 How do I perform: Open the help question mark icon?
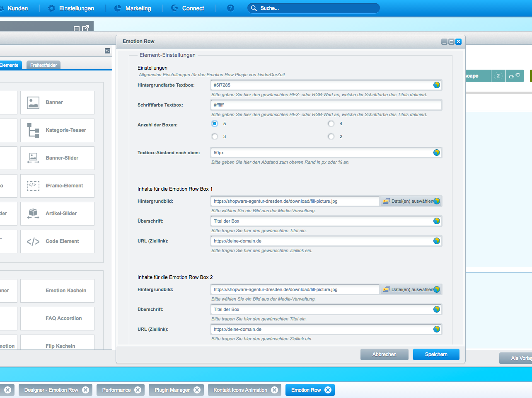click(x=231, y=8)
